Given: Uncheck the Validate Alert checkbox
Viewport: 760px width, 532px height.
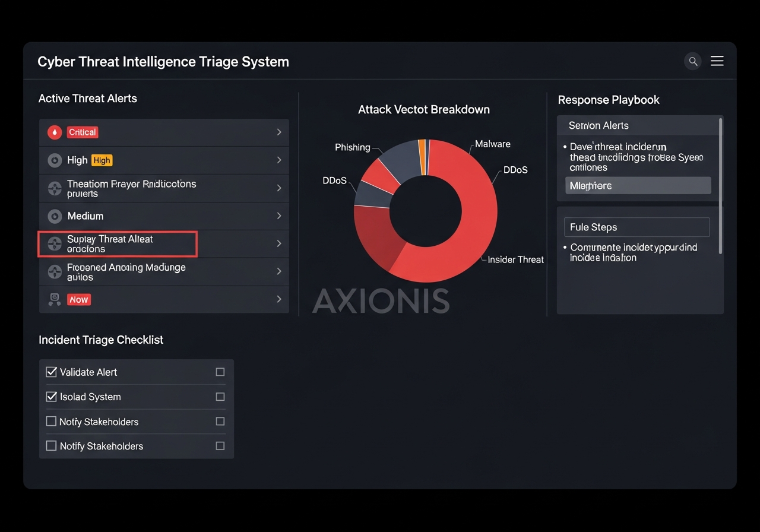Looking at the screenshot, I should [x=51, y=372].
